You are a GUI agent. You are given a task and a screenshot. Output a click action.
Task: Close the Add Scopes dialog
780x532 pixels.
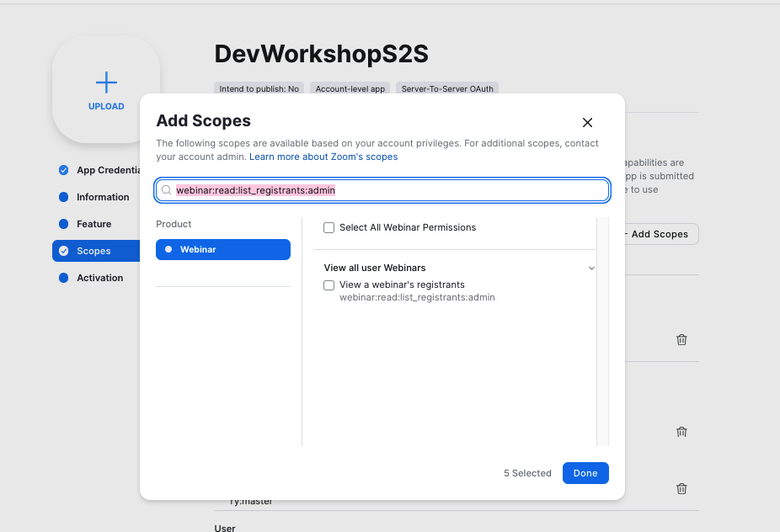pos(587,122)
